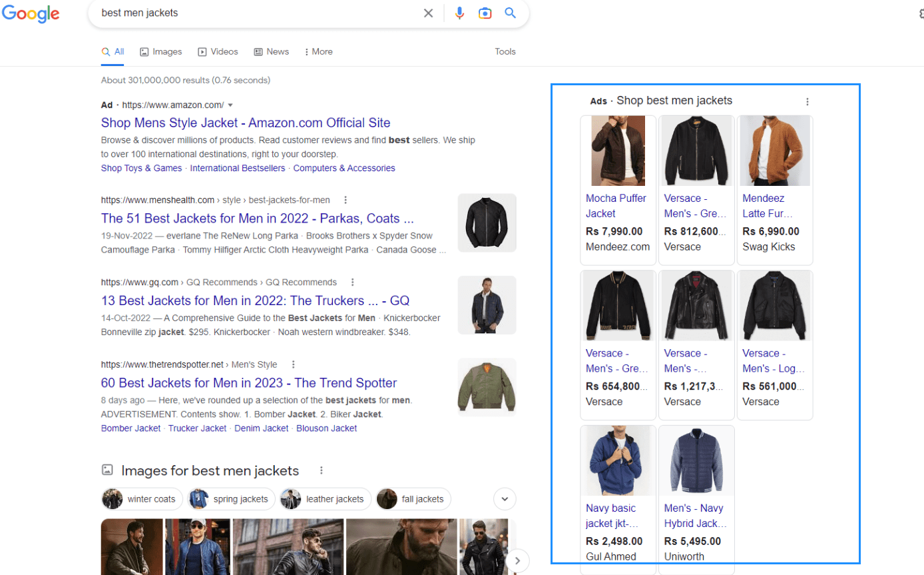Switch to the Images tab
The height and width of the screenshot is (575, 924).
(160, 51)
